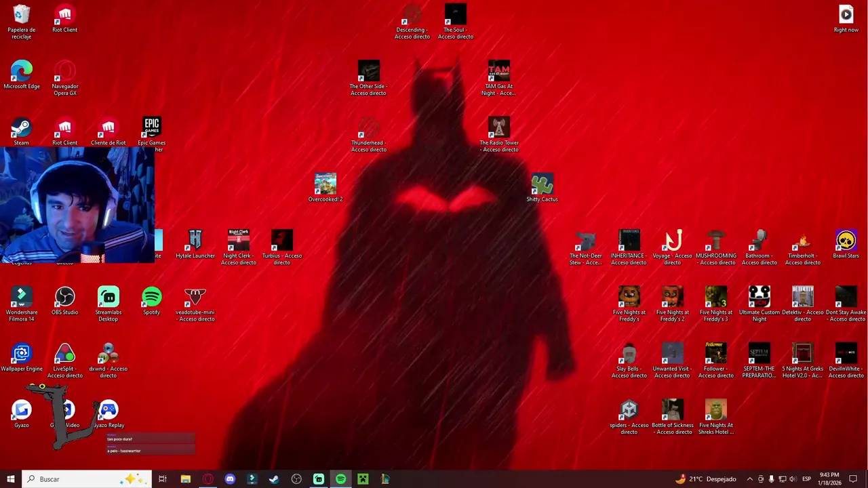Viewport: 868px width, 488px height.
Task: Select the Spotify desktop icon
Action: pyautogui.click(x=152, y=301)
